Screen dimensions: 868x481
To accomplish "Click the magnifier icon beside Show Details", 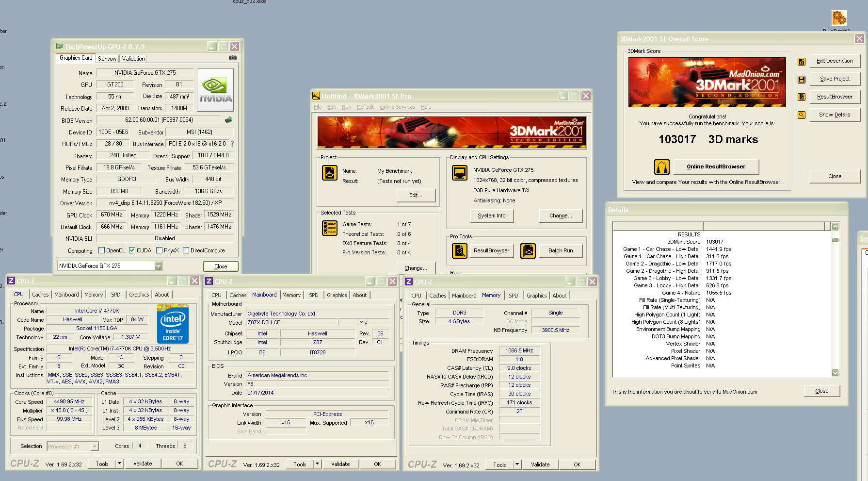I will point(802,115).
